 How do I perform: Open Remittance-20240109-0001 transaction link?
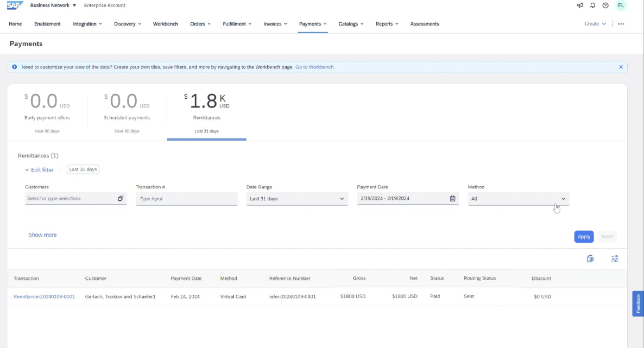(x=45, y=296)
